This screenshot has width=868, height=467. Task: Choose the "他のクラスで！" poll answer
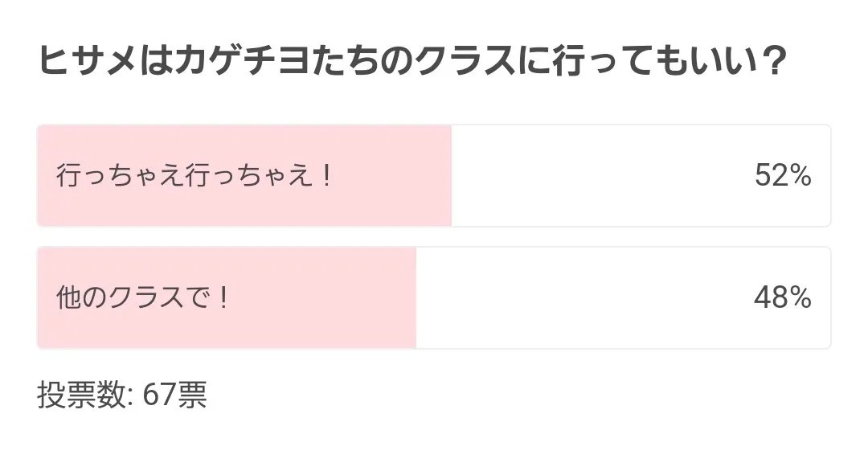(142, 298)
